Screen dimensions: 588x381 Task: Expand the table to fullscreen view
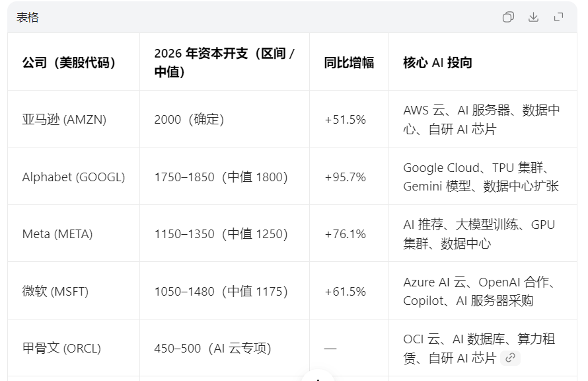[558, 17]
